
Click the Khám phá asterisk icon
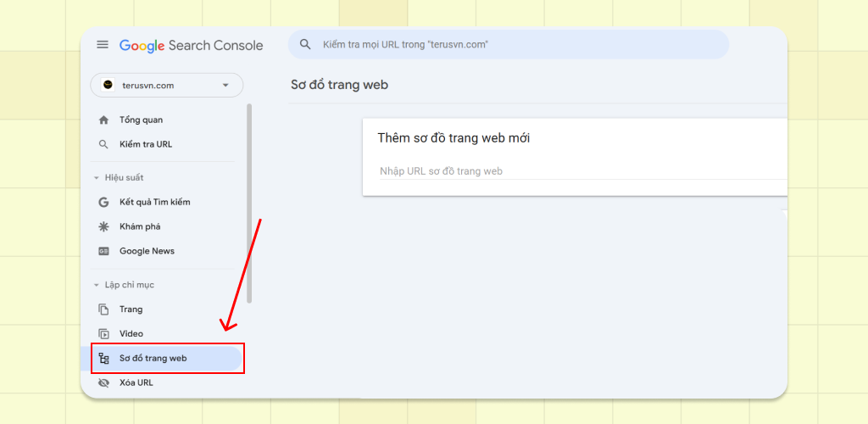[103, 226]
